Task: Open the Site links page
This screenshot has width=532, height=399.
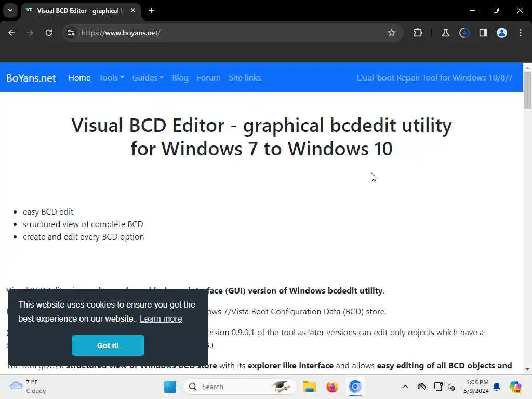Action: point(245,78)
